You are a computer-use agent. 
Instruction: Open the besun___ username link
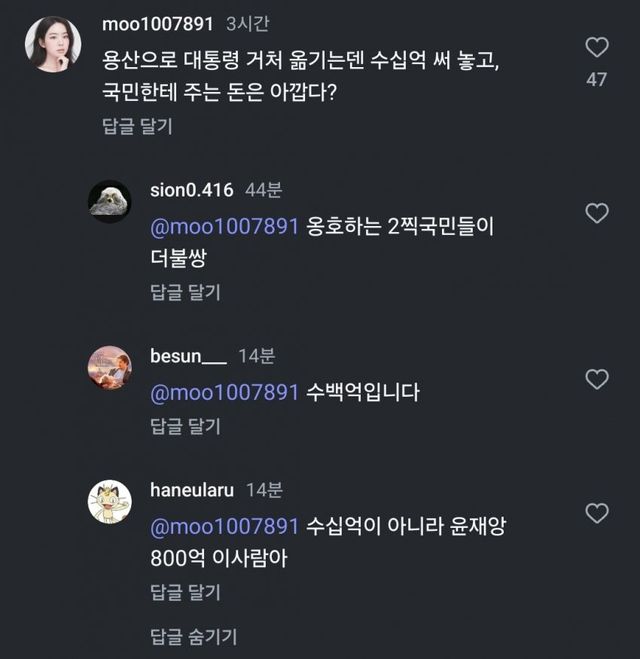pos(188,355)
